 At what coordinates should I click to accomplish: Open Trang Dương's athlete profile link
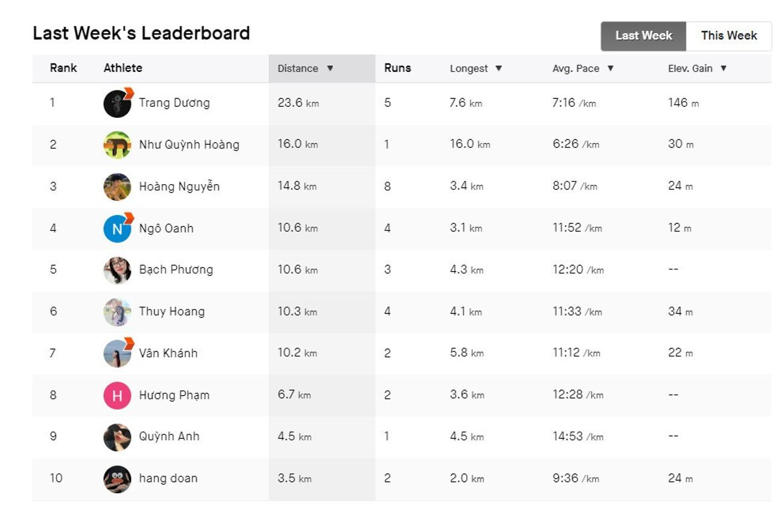coord(175,103)
